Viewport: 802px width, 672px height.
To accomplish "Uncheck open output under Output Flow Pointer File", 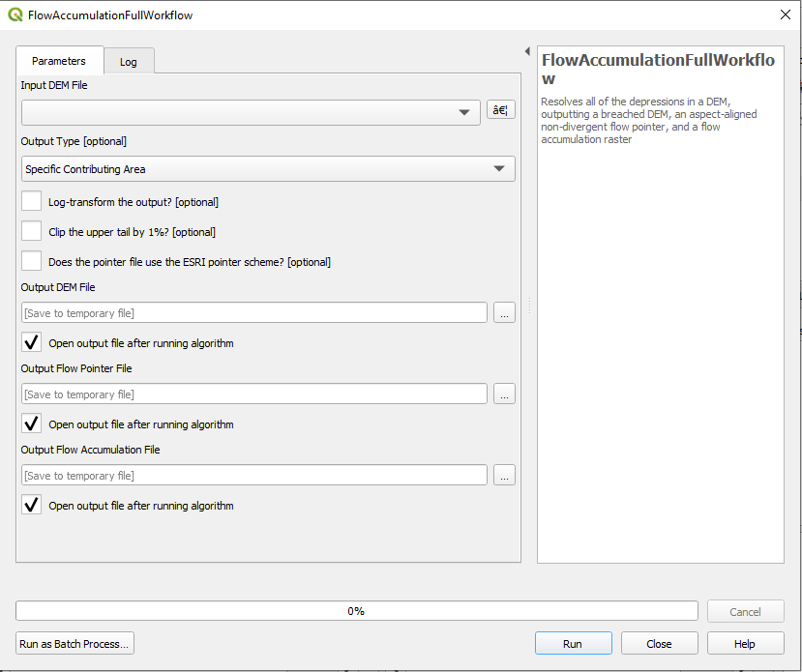I will [32, 424].
